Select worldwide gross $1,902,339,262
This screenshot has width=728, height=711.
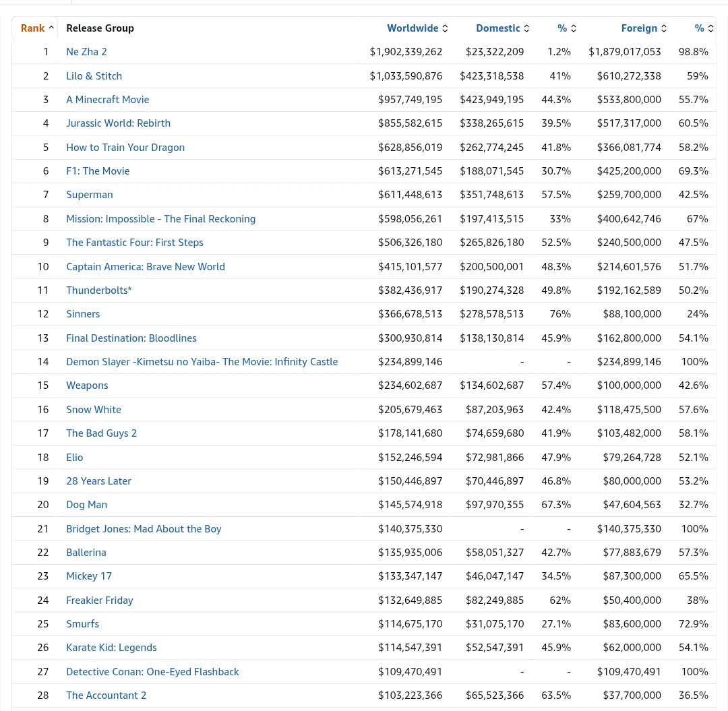406,52
